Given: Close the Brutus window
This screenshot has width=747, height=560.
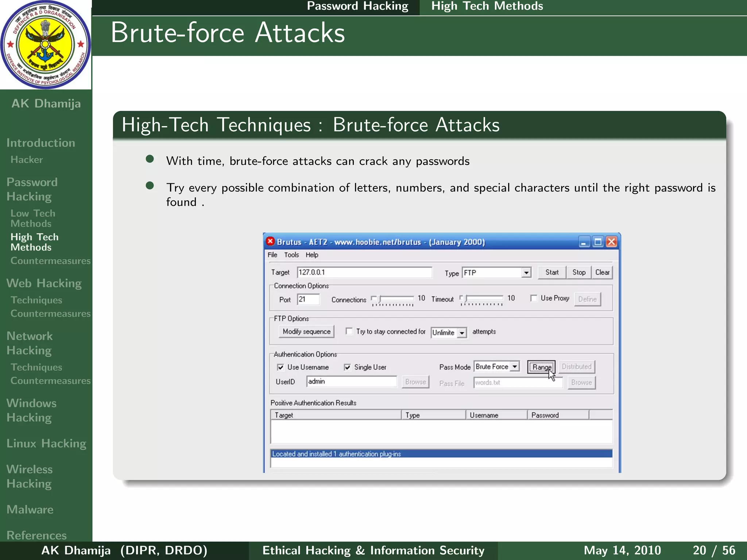Looking at the screenshot, I should [612, 242].
